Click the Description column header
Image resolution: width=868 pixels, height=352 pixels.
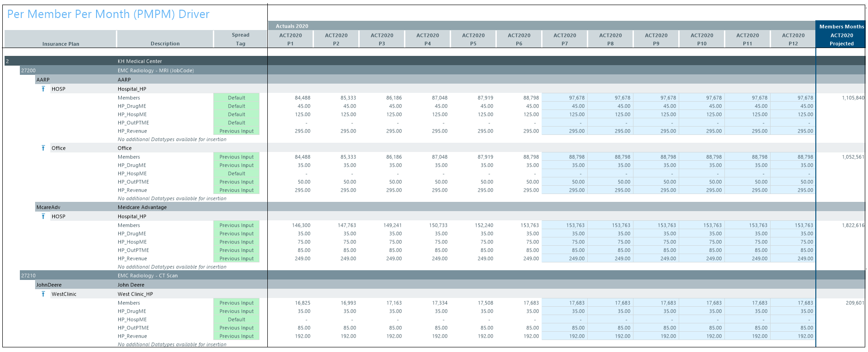(165, 39)
